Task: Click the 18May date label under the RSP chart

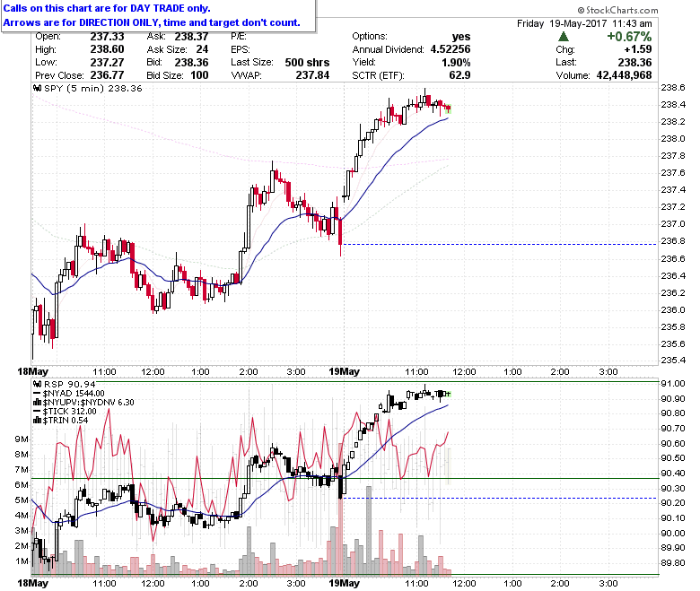Action: [32, 583]
